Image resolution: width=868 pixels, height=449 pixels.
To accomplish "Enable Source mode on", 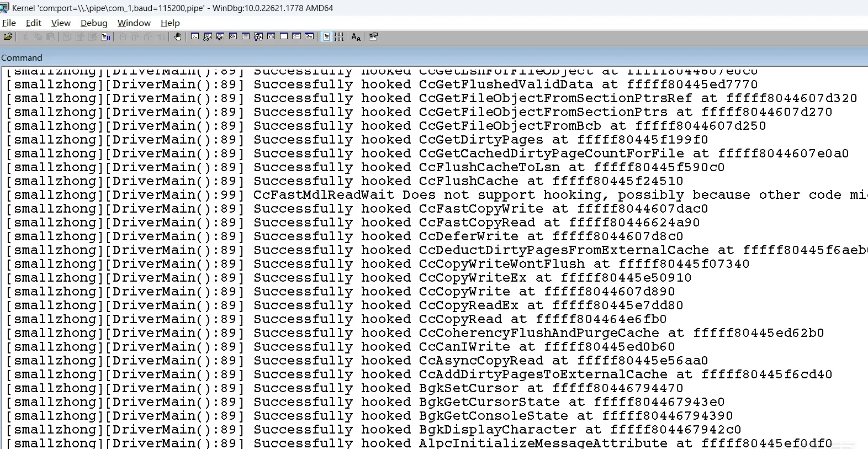I will (326, 37).
